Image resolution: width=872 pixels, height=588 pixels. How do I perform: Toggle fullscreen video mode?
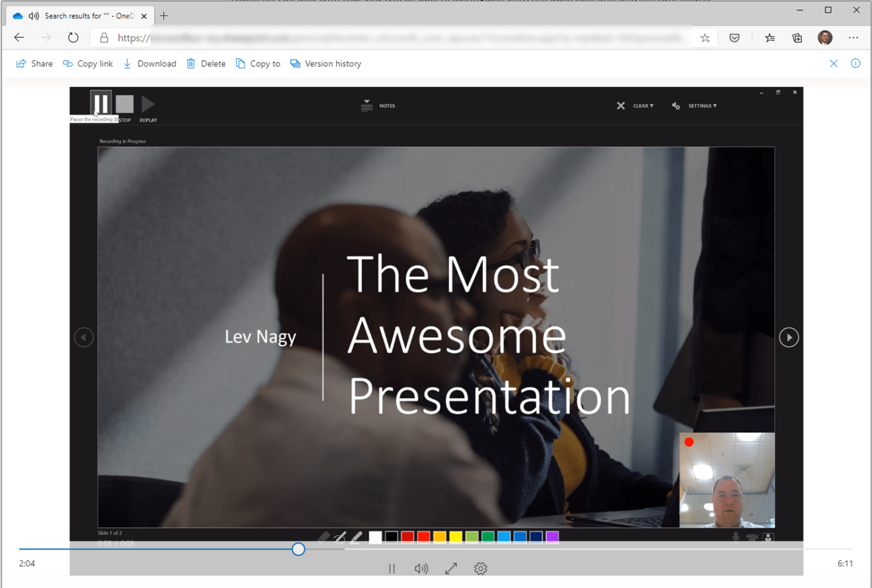pos(451,568)
